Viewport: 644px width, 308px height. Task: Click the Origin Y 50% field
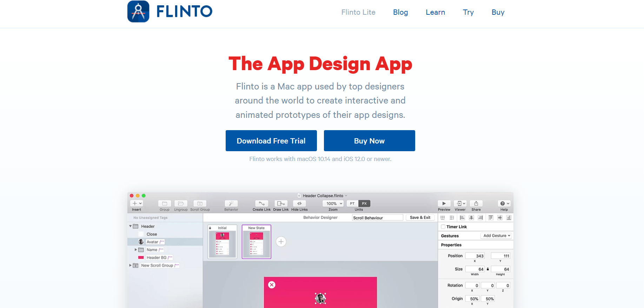(488, 299)
